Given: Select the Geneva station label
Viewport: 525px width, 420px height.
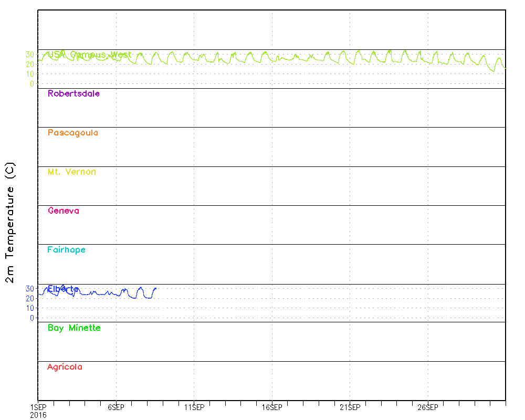Looking at the screenshot, I should (63, 211).
